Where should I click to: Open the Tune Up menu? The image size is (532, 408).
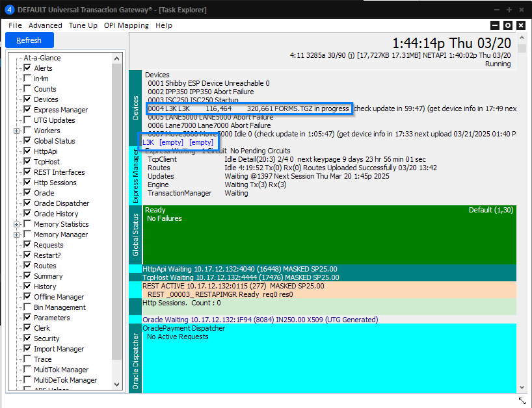pos(83,25)
